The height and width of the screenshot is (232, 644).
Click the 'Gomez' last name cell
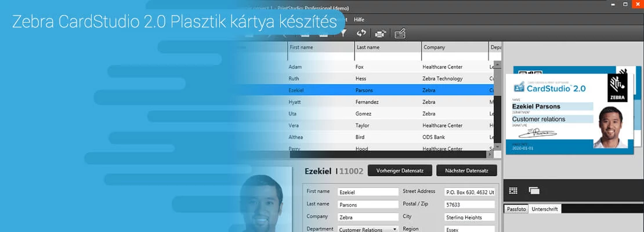(x=363, y=114)
